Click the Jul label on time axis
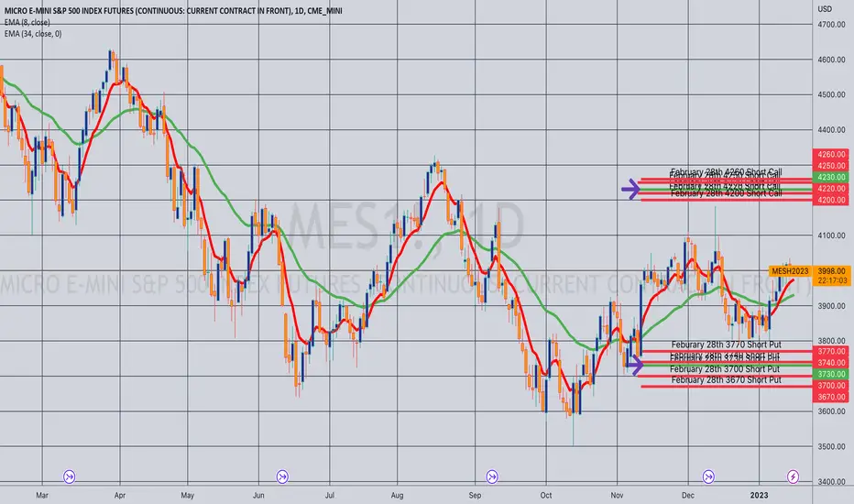 329,495
